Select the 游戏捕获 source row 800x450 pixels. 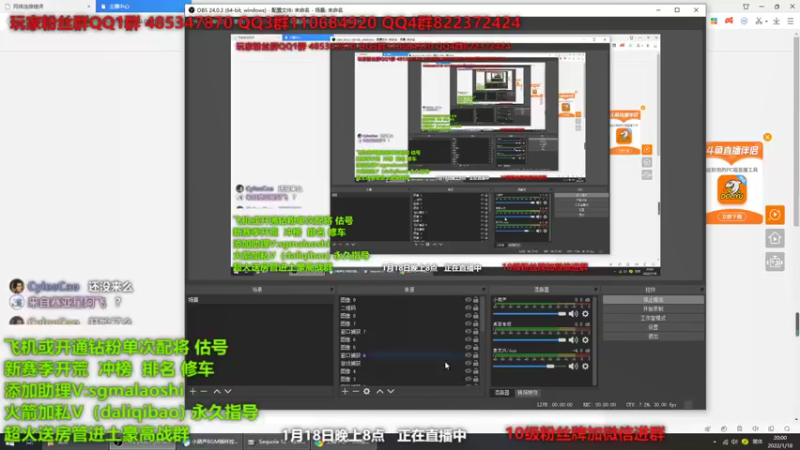pyautogui.click(x=409, y=363)
